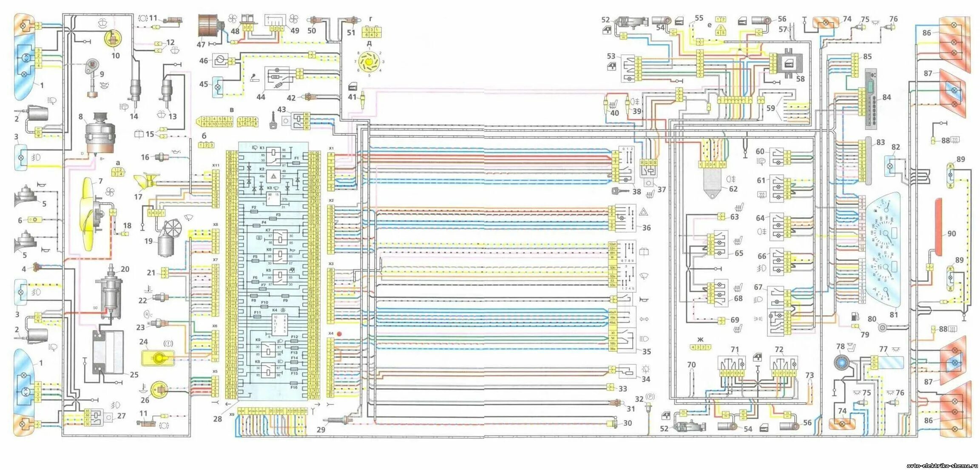Select the X7 connector label
This screenshot has width=980, height=470.
coord(215,259)
